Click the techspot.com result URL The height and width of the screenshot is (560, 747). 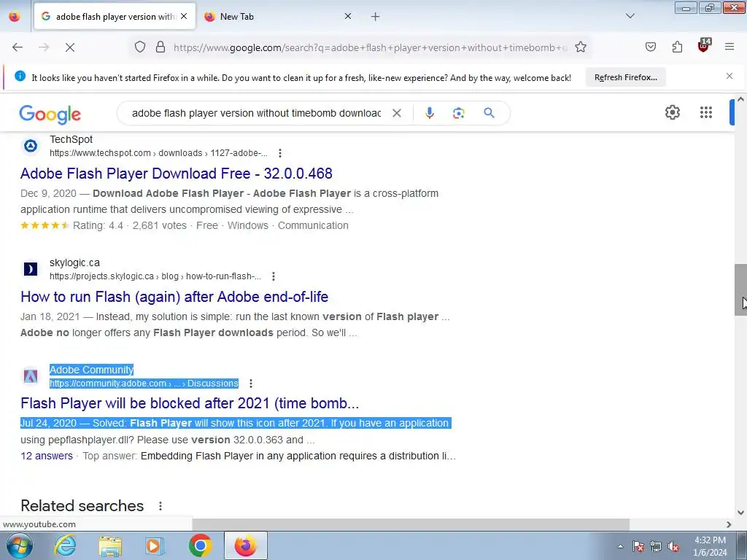pos(158,153)
